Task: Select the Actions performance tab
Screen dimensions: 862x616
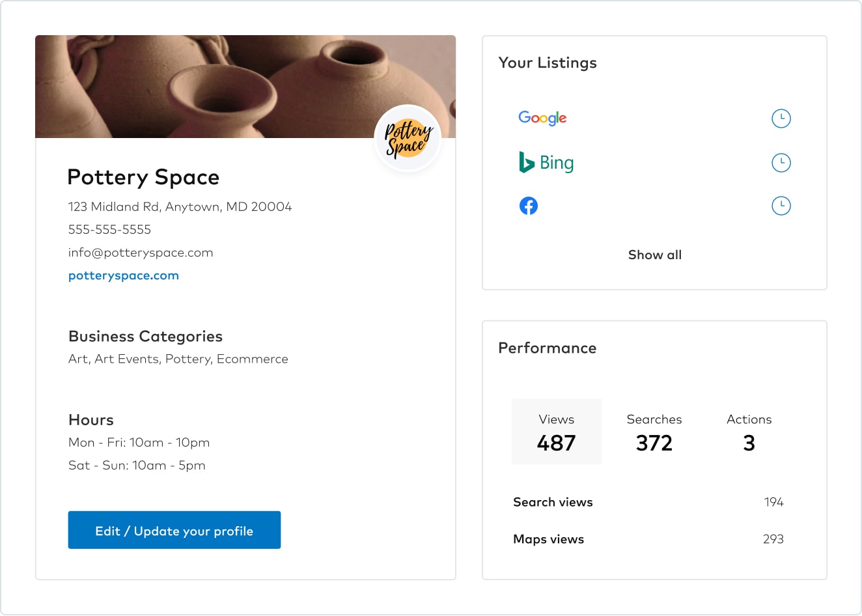Action: pyautogui.click(x=749, y=432)
